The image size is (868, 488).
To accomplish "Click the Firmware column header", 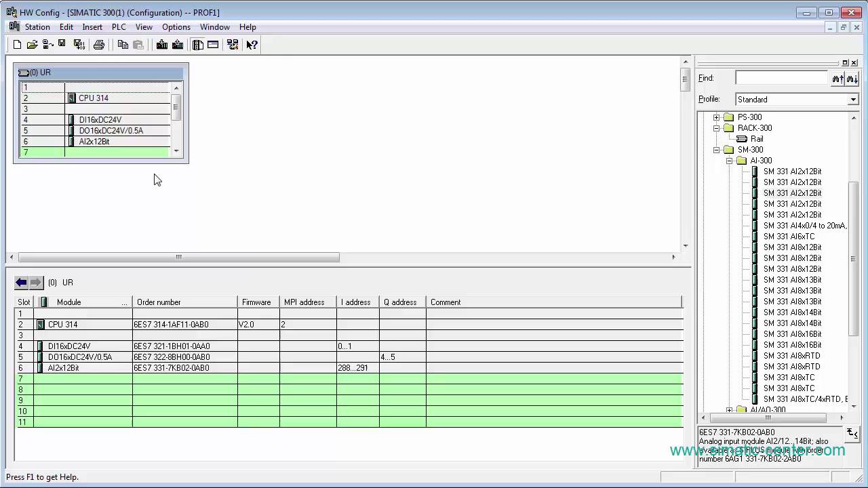I will pos(258,302).
